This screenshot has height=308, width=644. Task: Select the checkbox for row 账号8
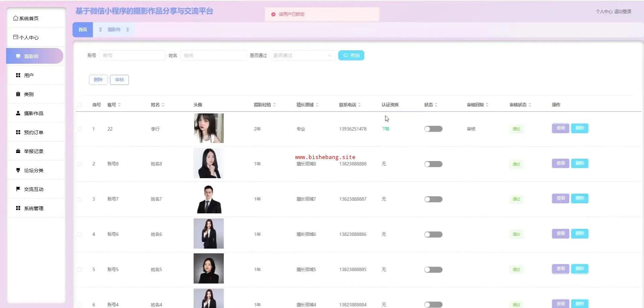coord(79,164)
